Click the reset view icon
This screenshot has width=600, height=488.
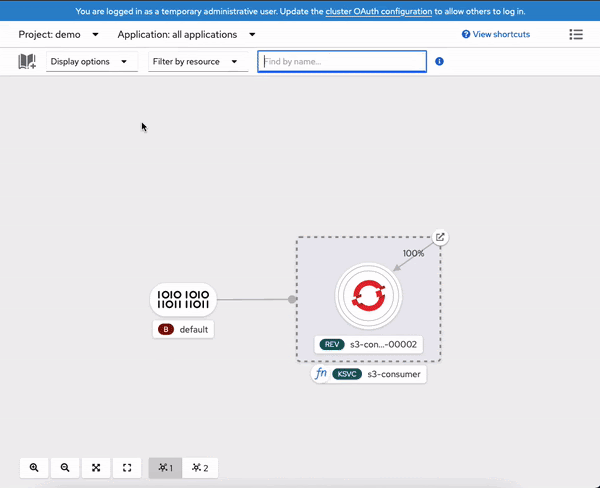[x=127, y=467]
